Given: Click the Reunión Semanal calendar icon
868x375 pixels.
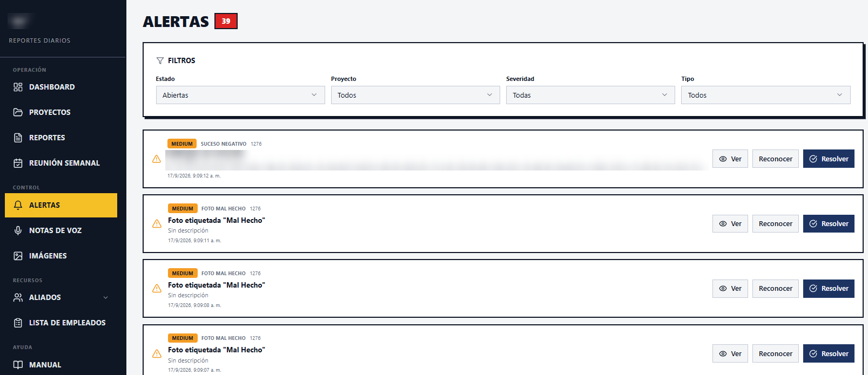Looking at the screenshot, I should point(18,163).
